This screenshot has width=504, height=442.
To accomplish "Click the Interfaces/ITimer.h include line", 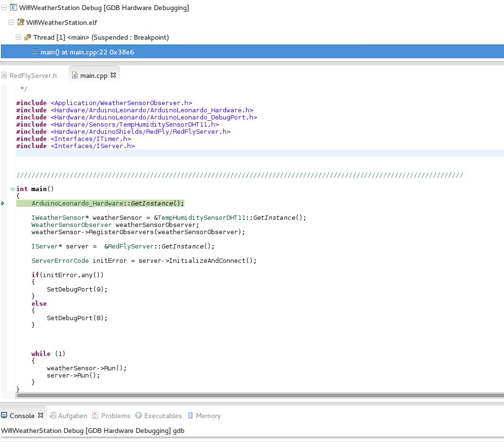I will coord(74,139).
